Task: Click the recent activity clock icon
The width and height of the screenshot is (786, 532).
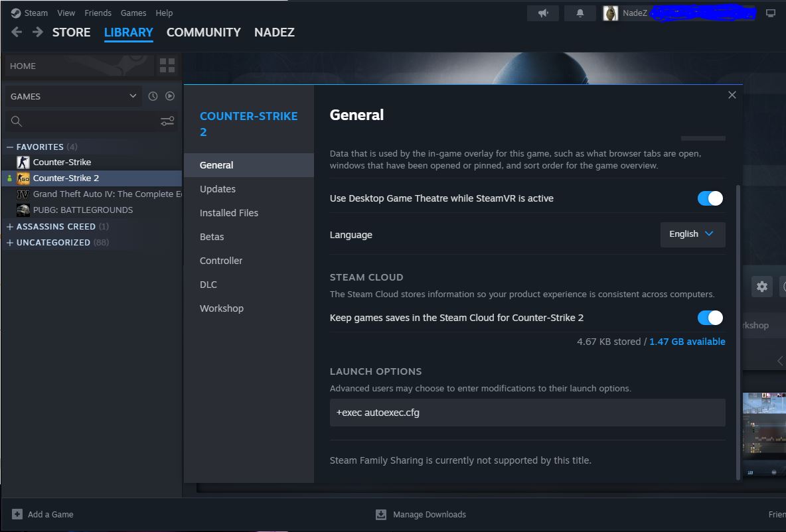Action: 153,96
